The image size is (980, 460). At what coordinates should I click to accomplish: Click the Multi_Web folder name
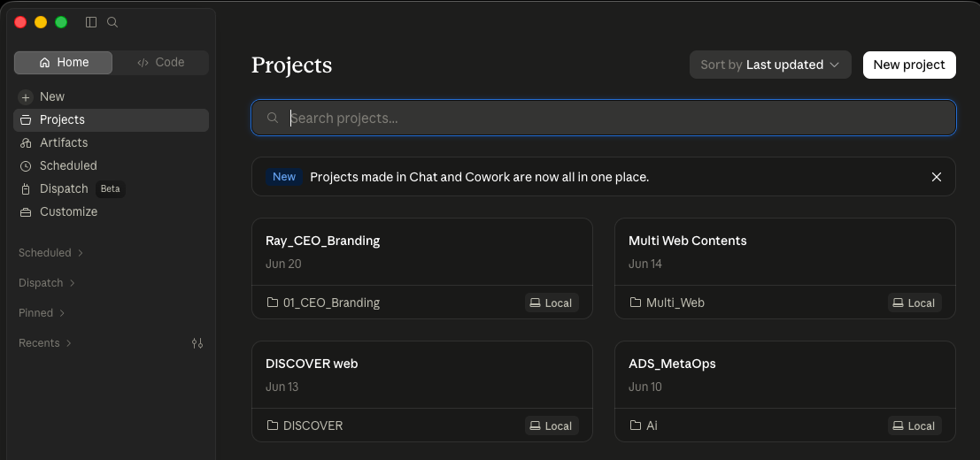pos(675,303)
